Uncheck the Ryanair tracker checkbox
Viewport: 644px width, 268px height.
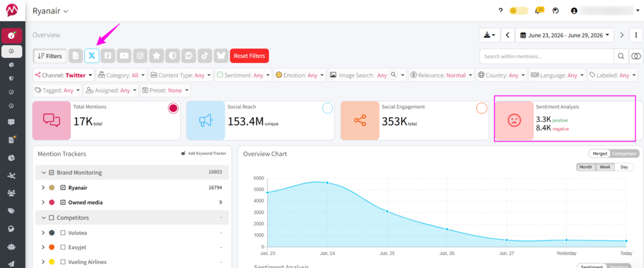(x=63, y=187)
